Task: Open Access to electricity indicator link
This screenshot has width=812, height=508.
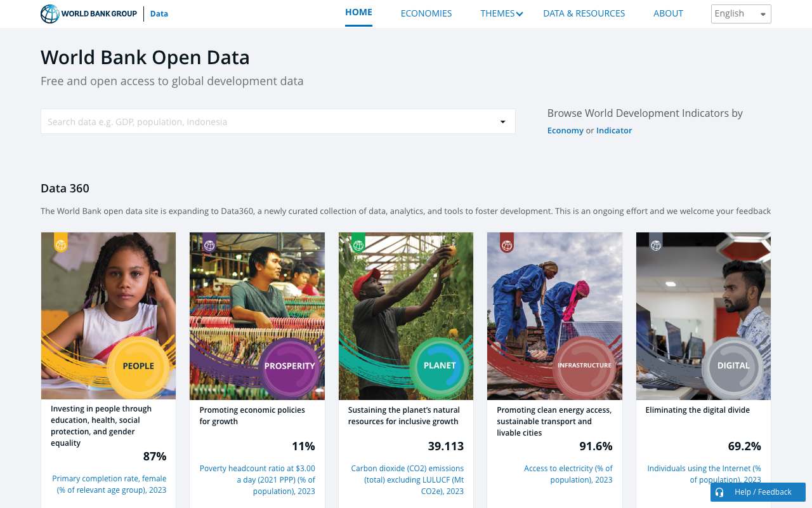Action: coord(568,474)
